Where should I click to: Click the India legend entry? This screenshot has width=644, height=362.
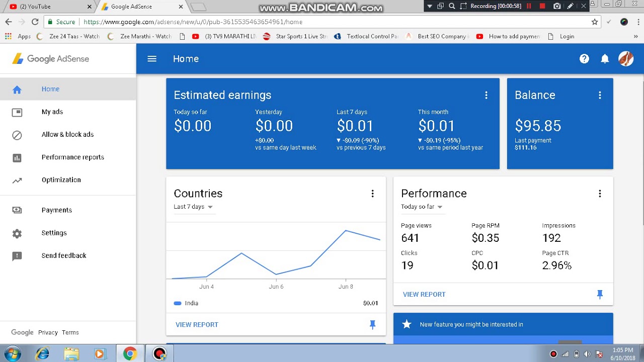[186, 303]
